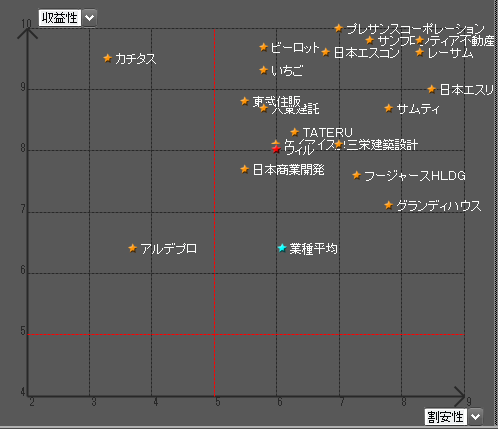Image resolution: width=498 pixels, height=429 pixels.
Task: Click the レーサム star marker
Action: 419,52
